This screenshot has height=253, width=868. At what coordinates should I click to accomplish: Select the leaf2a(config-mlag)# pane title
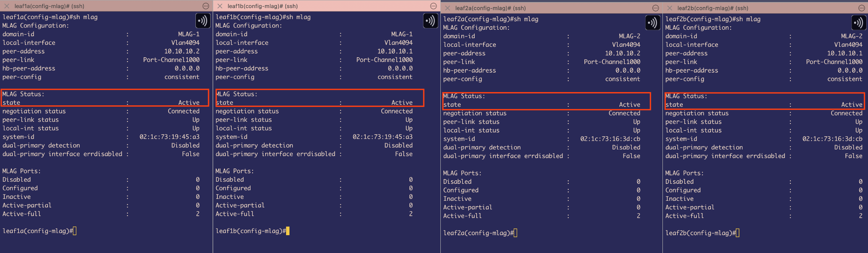point(490,8)
